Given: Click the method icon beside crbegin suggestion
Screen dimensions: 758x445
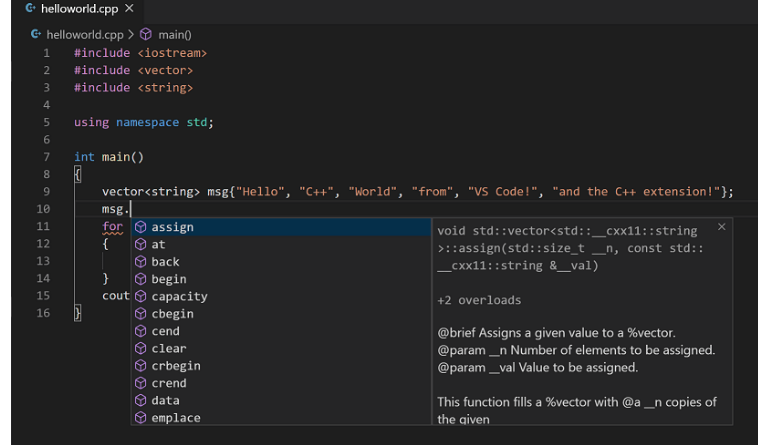Looking at the screenshot, I should pos(141,366).
